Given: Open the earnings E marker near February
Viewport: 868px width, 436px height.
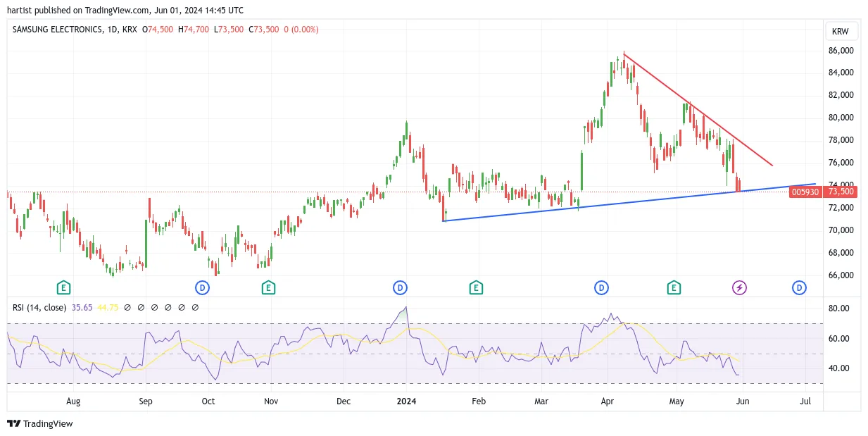Looking at the screenshot, I should click(x=476, y=287).
